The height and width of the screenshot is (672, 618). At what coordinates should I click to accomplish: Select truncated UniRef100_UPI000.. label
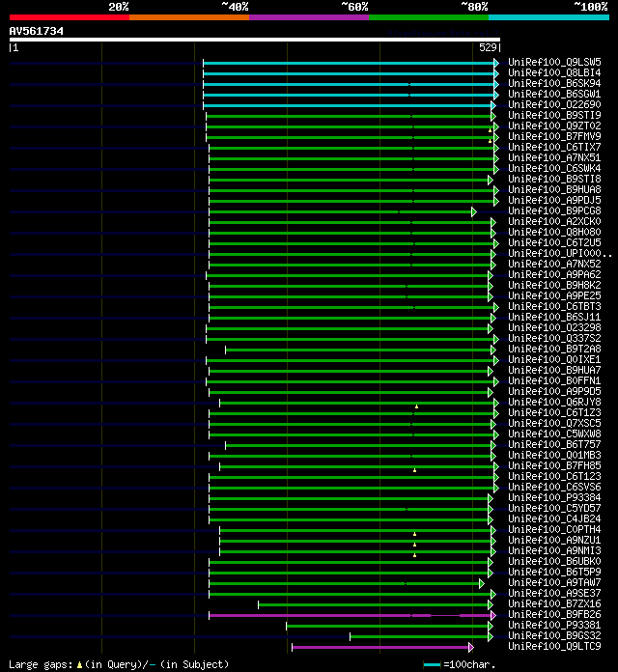coord(560,253)
